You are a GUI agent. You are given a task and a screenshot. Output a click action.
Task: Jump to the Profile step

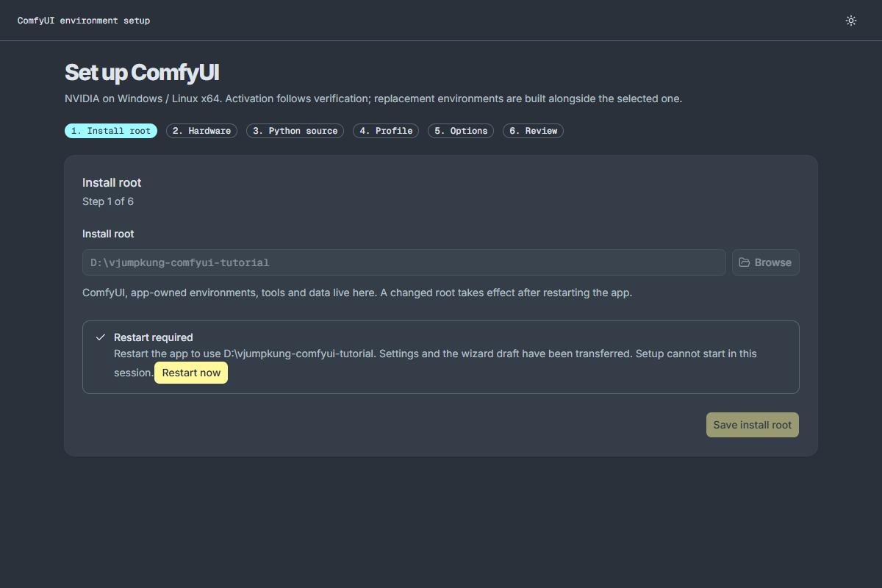click(386, 131)
